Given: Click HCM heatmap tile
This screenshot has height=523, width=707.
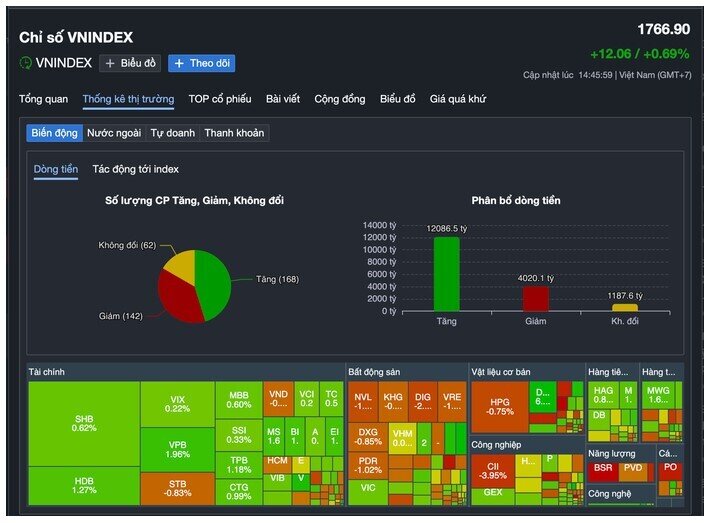Looking at the screenshot, I should pyautogui.click(x=277, y=464).
